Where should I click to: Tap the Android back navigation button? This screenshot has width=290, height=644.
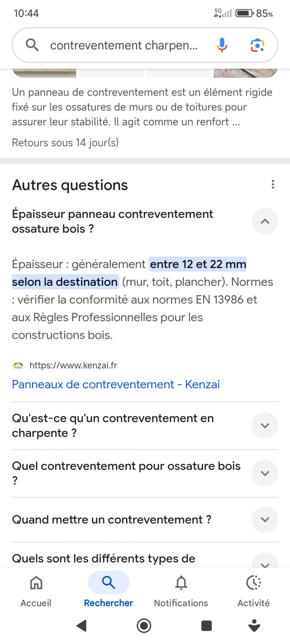click(x=82, y=626)
